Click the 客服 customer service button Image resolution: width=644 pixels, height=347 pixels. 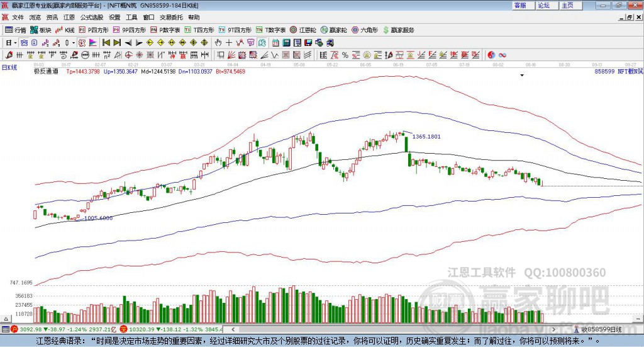click(524, 5)
